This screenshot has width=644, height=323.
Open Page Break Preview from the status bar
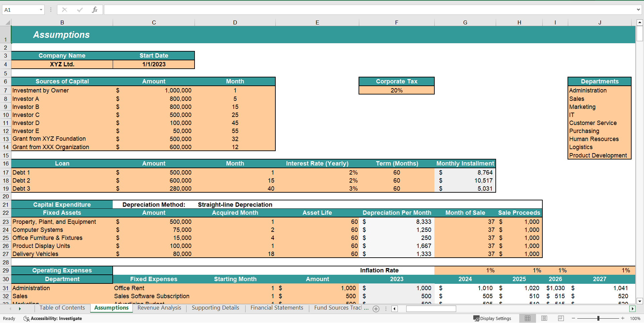click(x=560, y=318)
